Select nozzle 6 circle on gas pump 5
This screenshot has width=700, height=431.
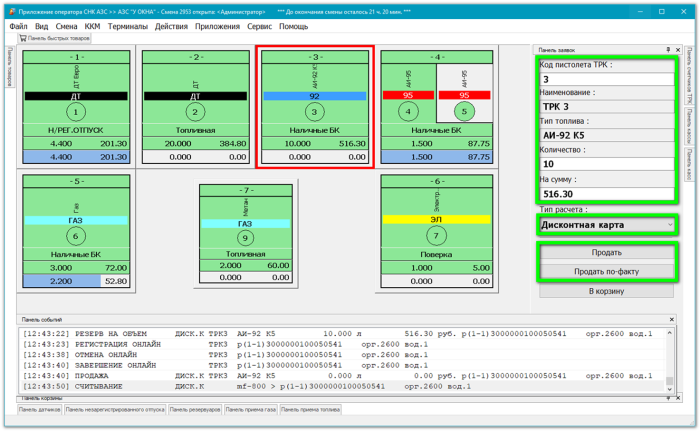pyautogui.click(x=75, y=236)
